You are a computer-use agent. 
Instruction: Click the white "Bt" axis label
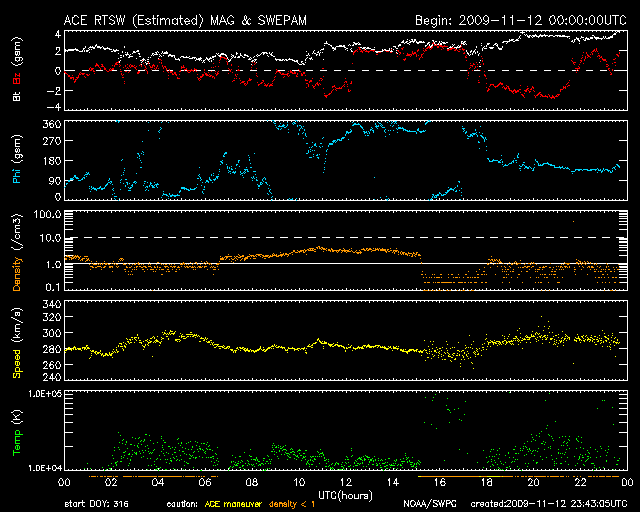tap(17, 96)
